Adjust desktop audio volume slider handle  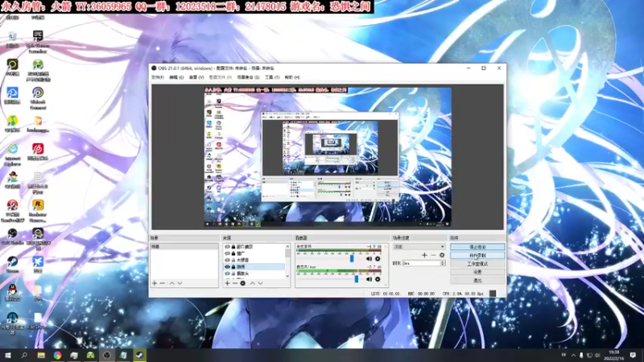click(x=352, y=258)
